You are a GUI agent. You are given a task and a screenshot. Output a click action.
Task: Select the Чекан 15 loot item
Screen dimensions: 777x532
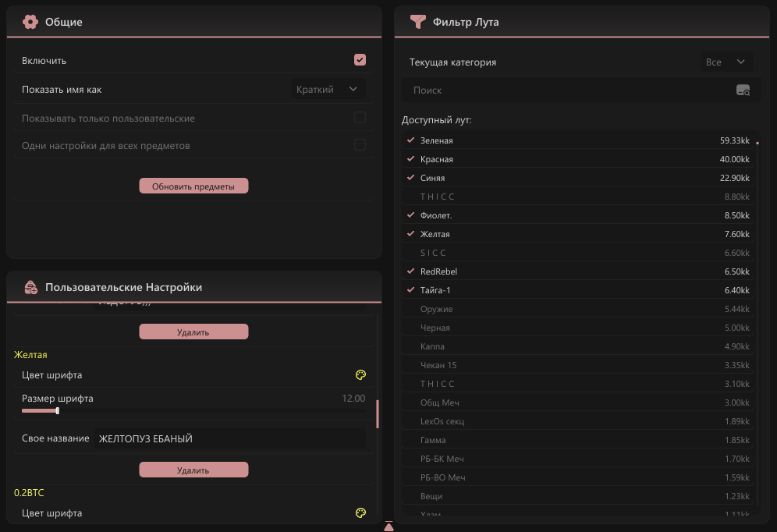point(578,365)
